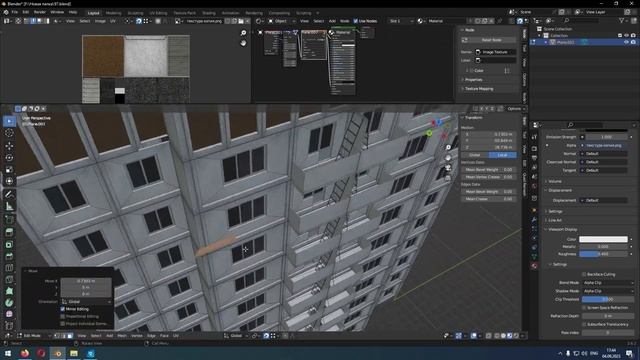Expand the Volume section
Screen dimensions: 640x360
point(555,181)
